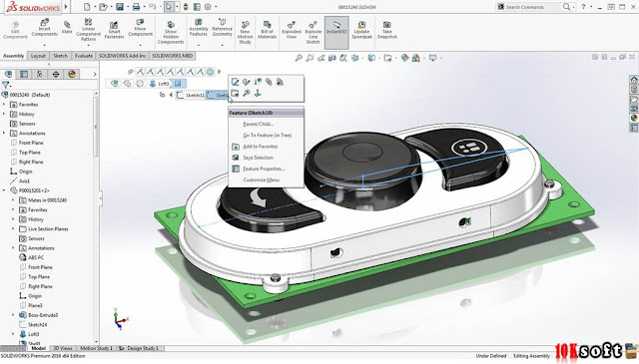Switch to the Motion Study 1 tab

pos(96,348)
